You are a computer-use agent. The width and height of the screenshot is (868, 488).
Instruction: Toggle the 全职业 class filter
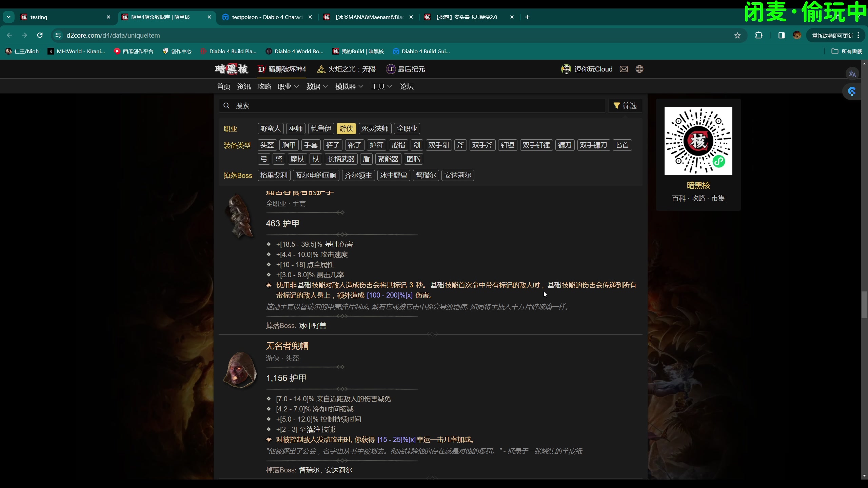(407, 128)
